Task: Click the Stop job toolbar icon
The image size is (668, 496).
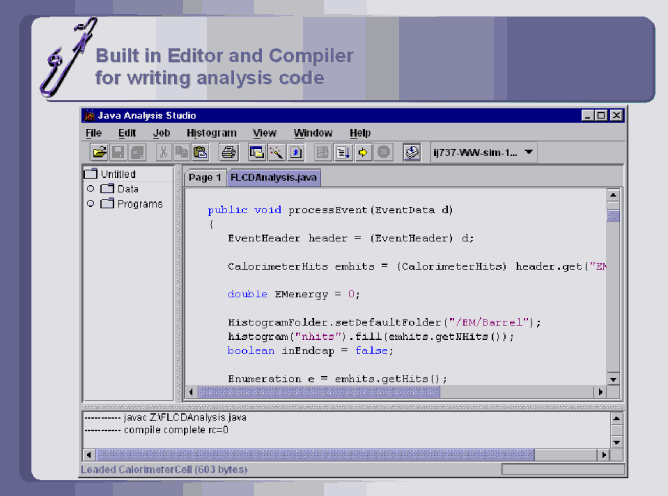Action: (x=383, y=153)
